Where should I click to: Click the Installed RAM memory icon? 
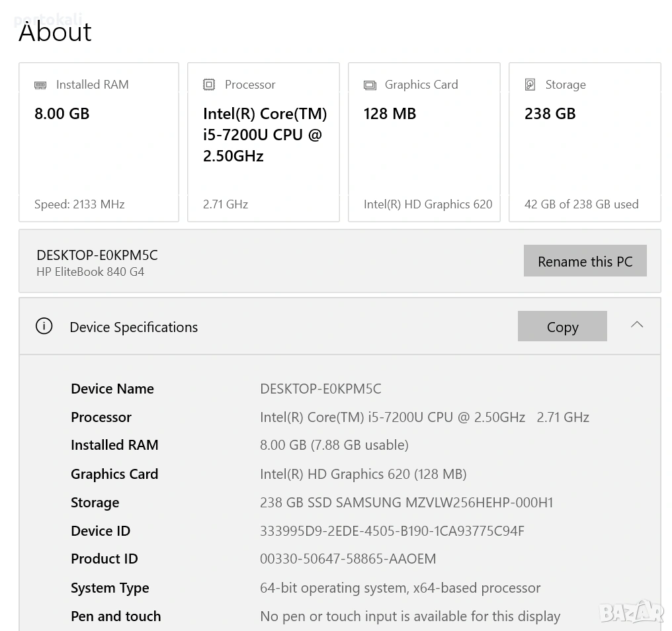pos(40,85)
